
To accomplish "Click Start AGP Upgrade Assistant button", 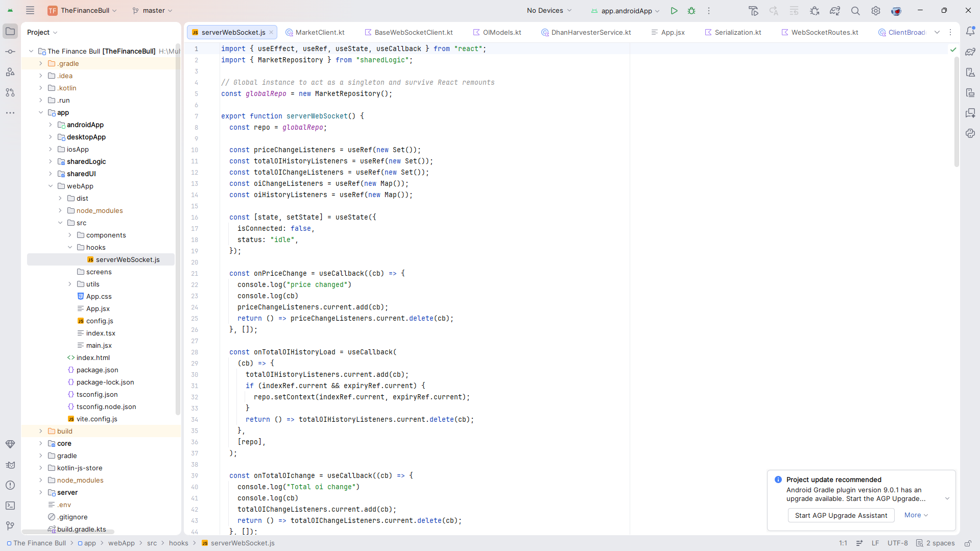I will tap(841, 515).
